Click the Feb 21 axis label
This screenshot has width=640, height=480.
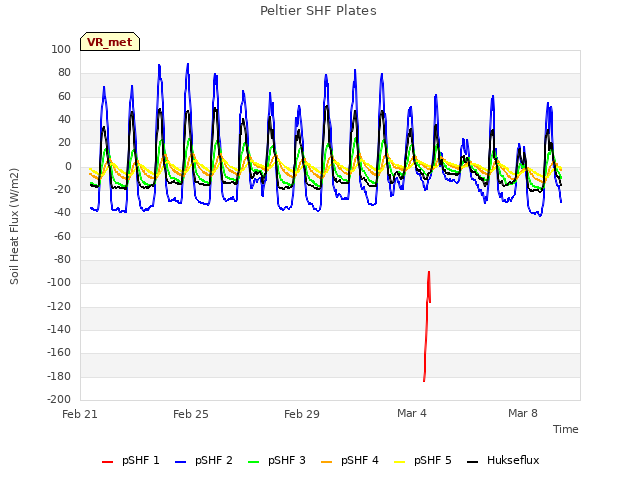coord(80,414)
